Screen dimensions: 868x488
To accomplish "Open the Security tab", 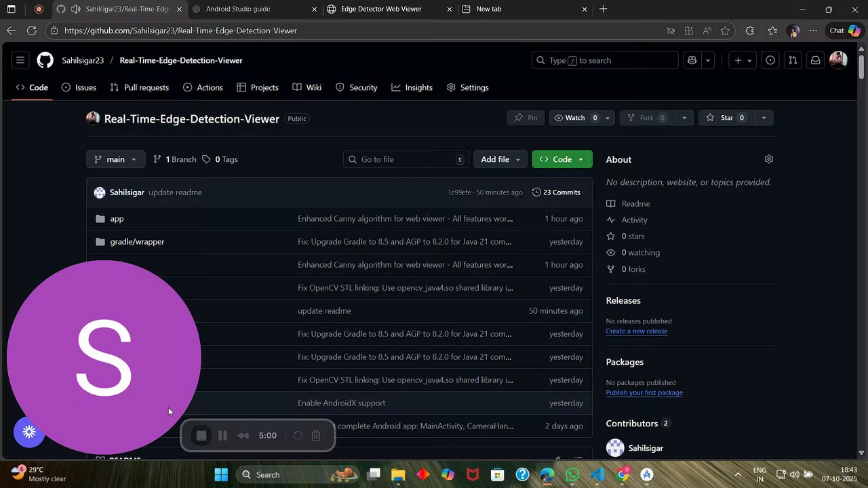I will (357, 87).
